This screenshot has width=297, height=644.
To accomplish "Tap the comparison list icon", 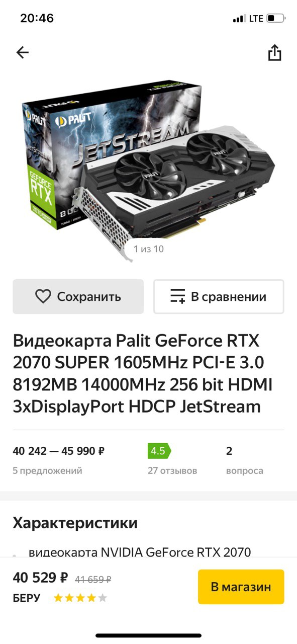I will coord(178,296).
